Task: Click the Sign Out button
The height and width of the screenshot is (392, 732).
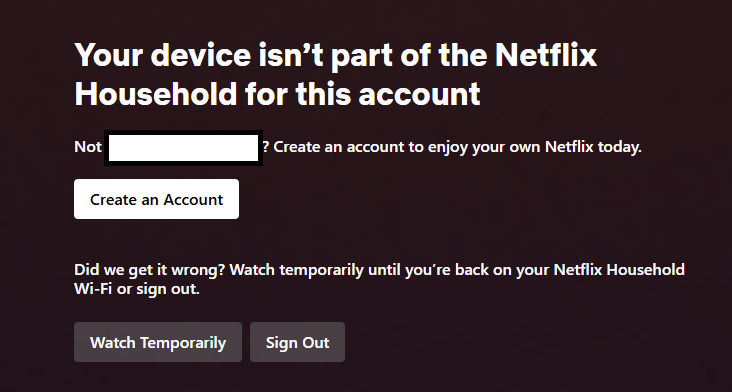Action: (x=297, y=342)
